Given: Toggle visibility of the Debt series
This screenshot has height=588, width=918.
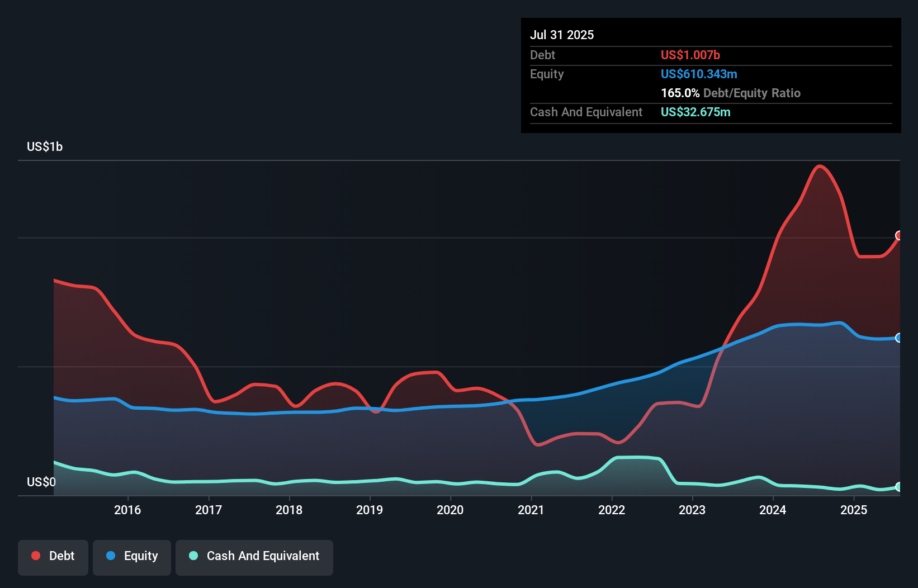Looking at the screenshot, I should click(53, 556).
